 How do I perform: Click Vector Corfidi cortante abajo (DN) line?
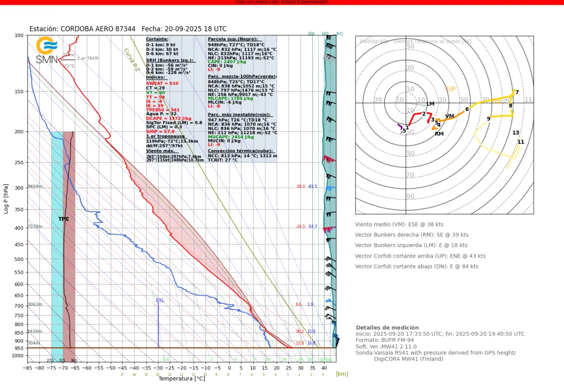click(416, 266)
